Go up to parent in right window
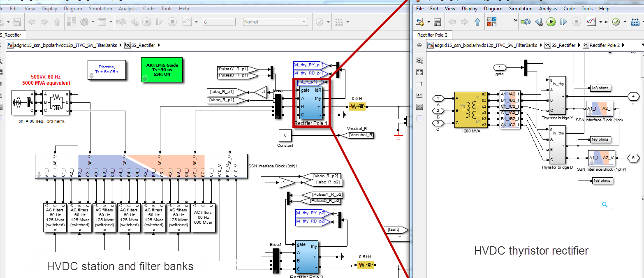The image size is (644, 278). coord(477,22)
